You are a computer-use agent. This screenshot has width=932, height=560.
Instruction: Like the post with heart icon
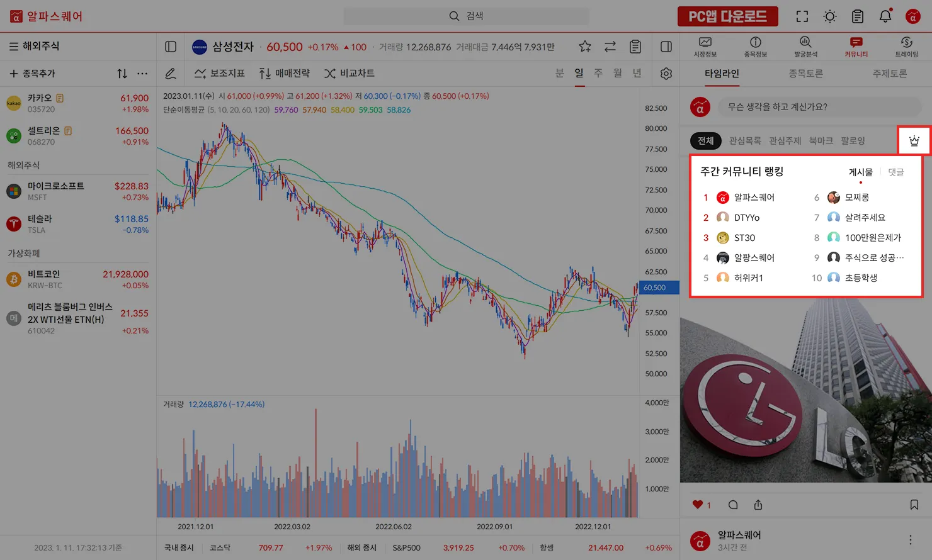[698, 505]
